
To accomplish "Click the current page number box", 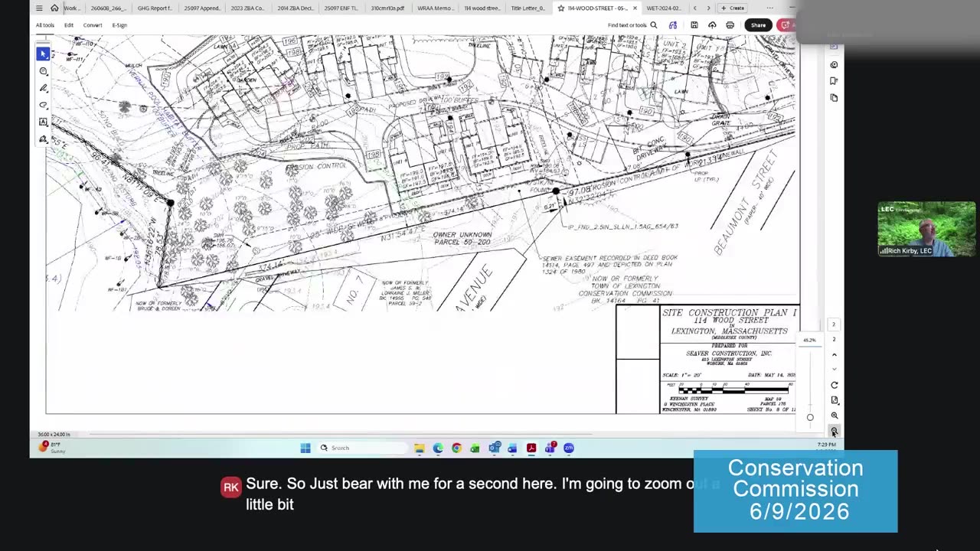I will tap(834, 324).
